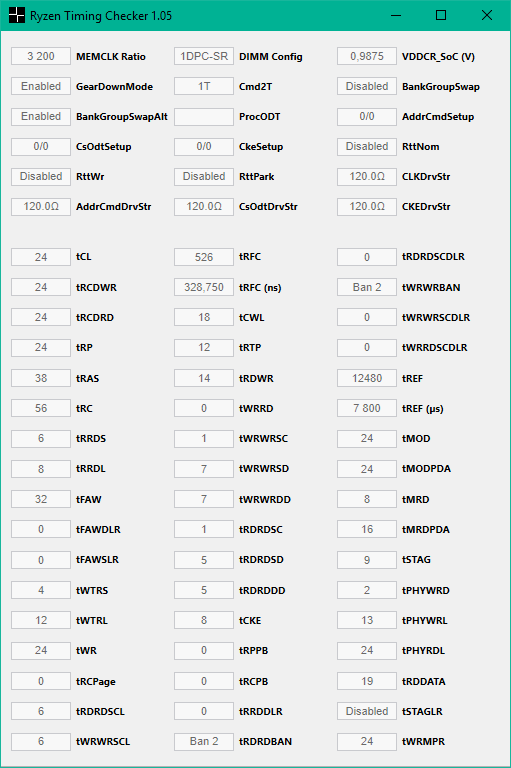Click the tRDRDSCDLR label text
This screenshot has width=511, height=768.
coord(434,257)
